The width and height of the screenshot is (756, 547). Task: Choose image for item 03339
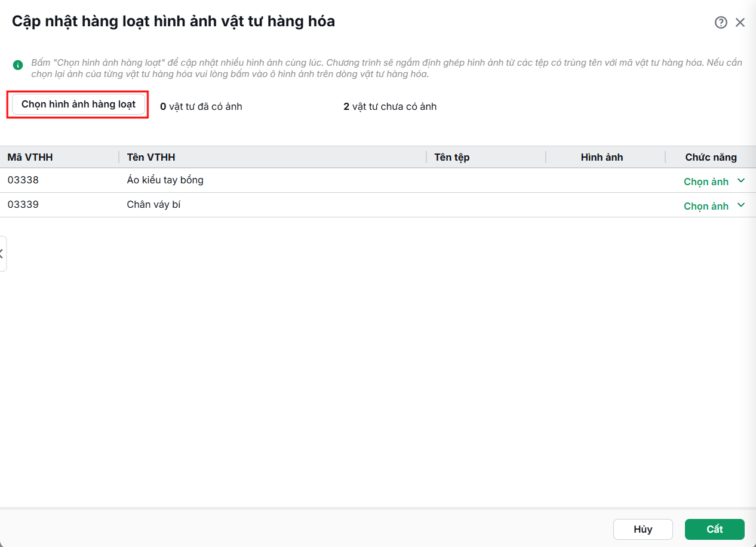(x=706, y=206)
